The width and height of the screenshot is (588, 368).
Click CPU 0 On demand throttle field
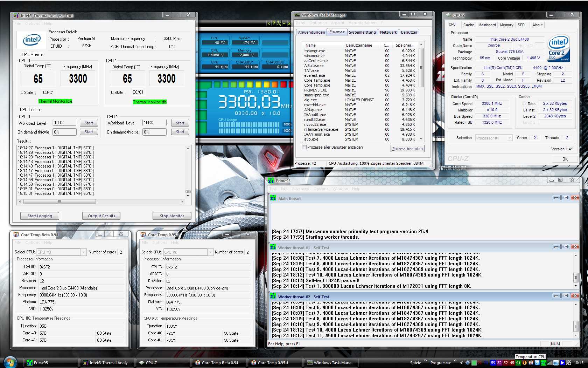click(64, 132)
